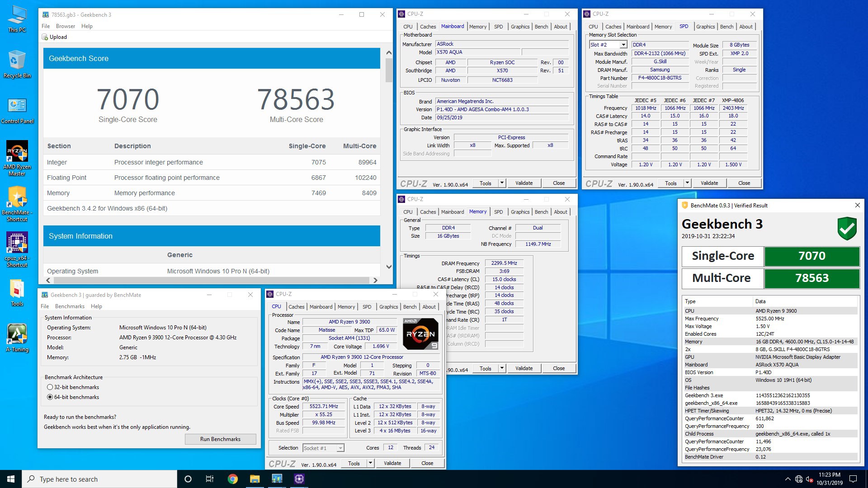Click the Geekbench vertical scrollbar thumb
This screenshot has width=868, height=488.
[x=389, y=70]
